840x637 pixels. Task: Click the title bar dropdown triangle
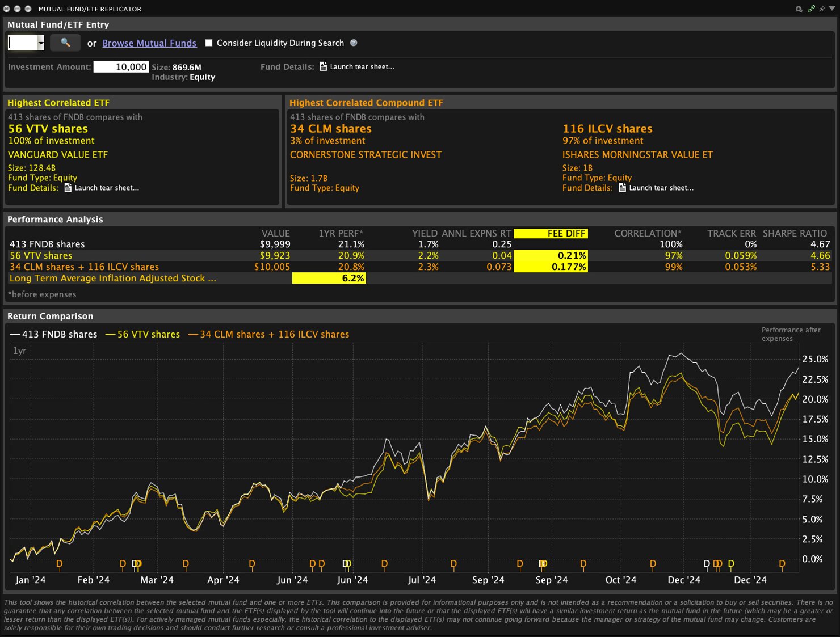(x=832, y=9)
